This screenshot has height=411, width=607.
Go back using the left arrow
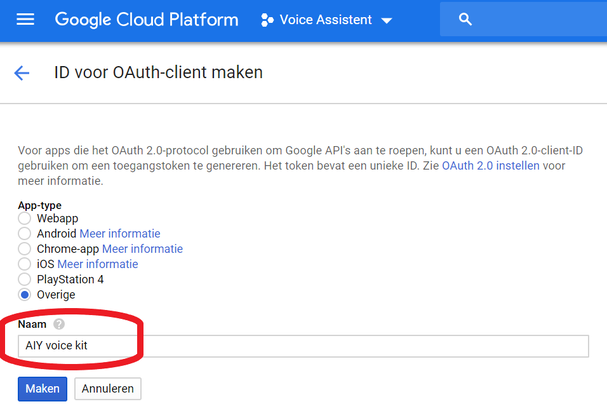coord(22,74)
